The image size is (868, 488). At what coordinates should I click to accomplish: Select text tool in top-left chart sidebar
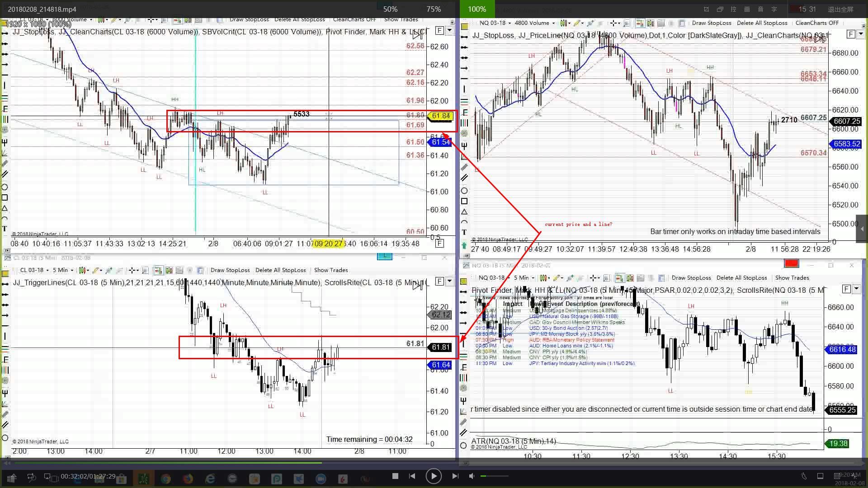(x=5, y=229)
